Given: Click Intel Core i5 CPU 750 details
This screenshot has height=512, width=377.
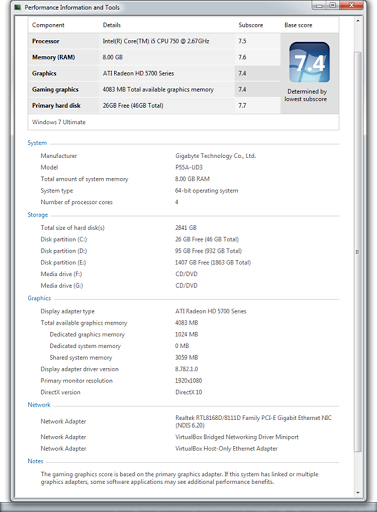Looking at the screenshot, I should coord(156,41).
